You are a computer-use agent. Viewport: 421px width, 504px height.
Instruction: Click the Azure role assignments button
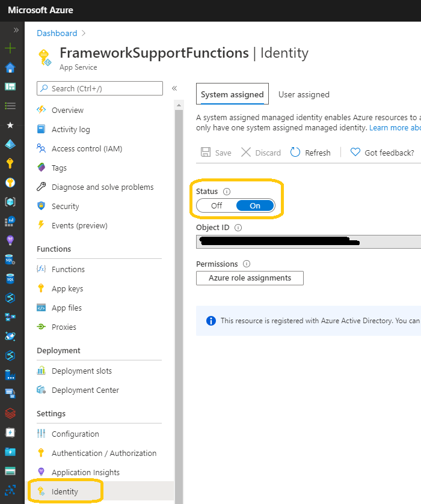(250, 278)
